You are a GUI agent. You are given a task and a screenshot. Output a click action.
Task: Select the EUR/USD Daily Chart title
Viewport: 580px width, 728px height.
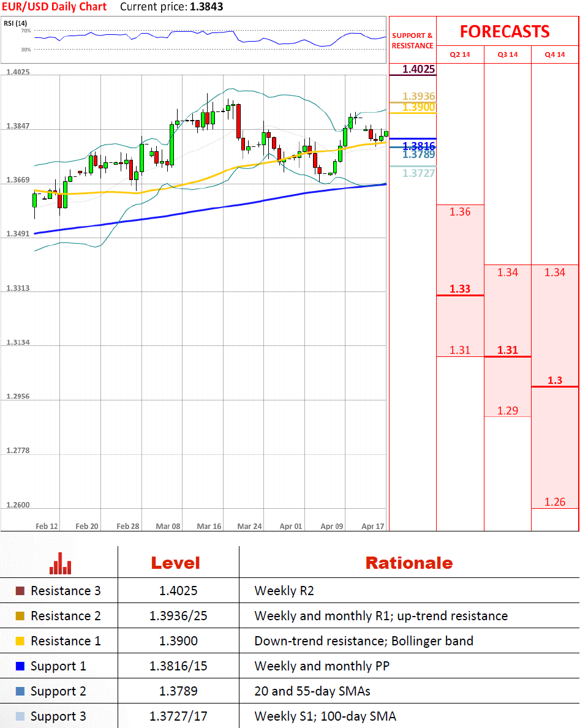tap(55, 7)
